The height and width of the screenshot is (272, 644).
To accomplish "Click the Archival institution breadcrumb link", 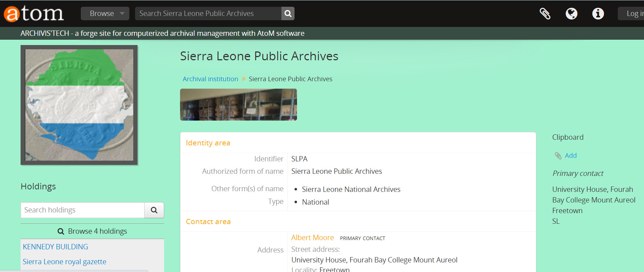I will [210, 79].
